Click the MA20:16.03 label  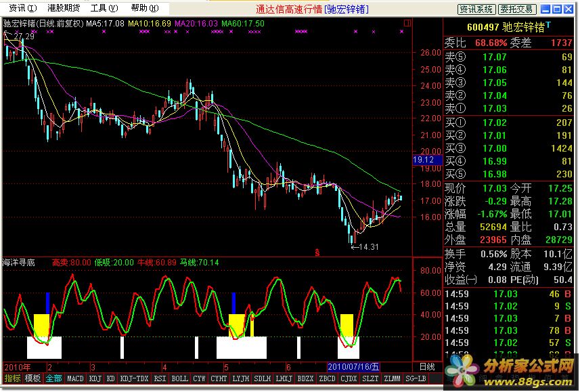(196, 24)
